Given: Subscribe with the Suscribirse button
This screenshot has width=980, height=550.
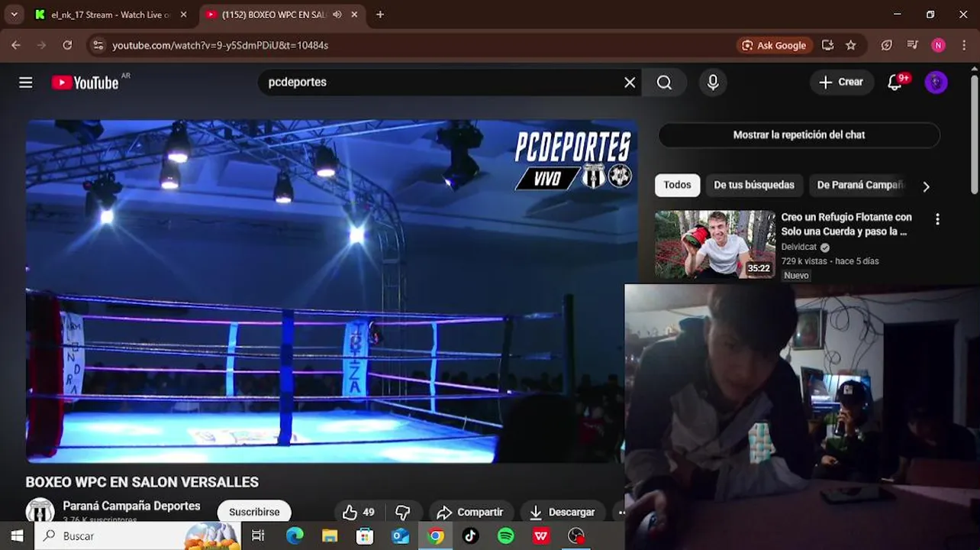Looking at the screenshot, I should tap(254, 512).
